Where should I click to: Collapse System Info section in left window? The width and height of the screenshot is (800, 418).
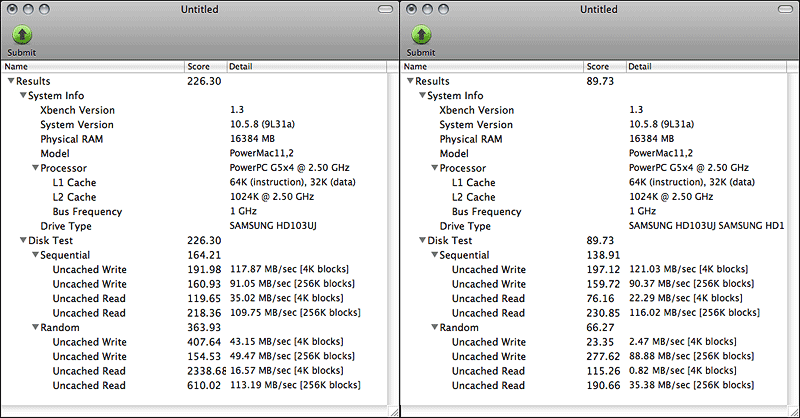tap(22, 96)
